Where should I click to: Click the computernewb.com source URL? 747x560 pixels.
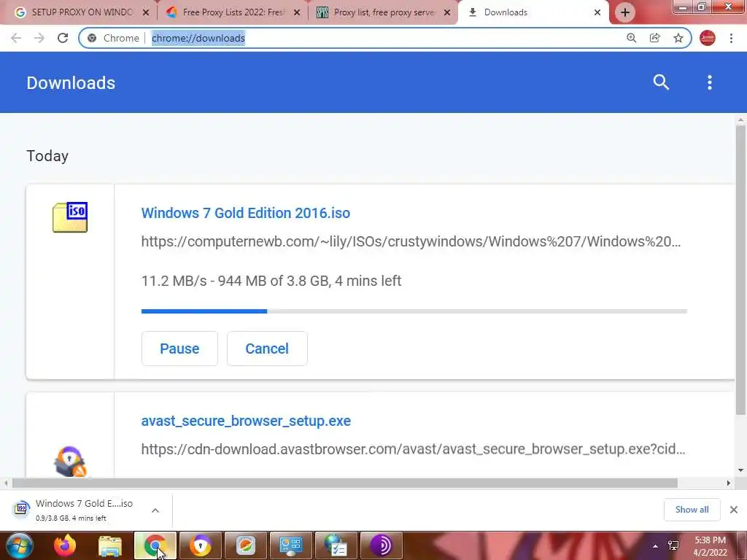click(411, 241)
